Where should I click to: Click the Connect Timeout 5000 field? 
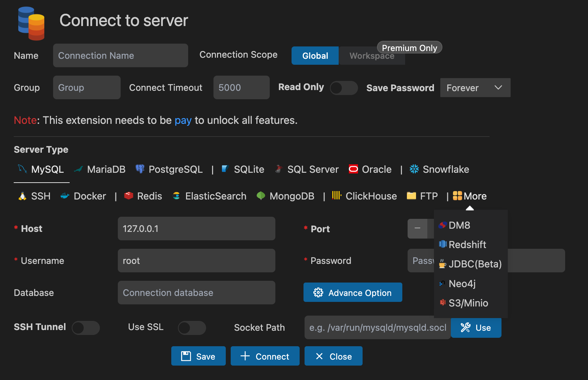242,88
